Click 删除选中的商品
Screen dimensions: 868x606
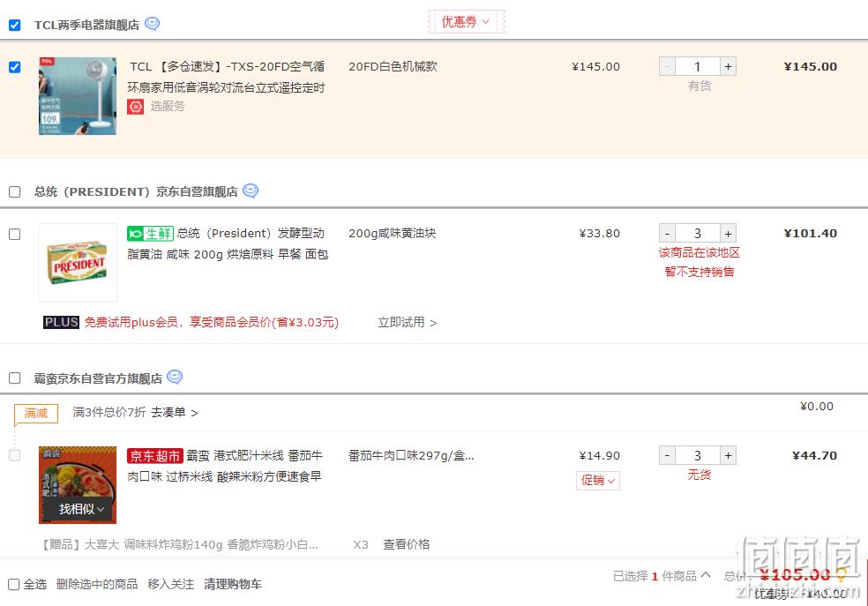[97, 585]
